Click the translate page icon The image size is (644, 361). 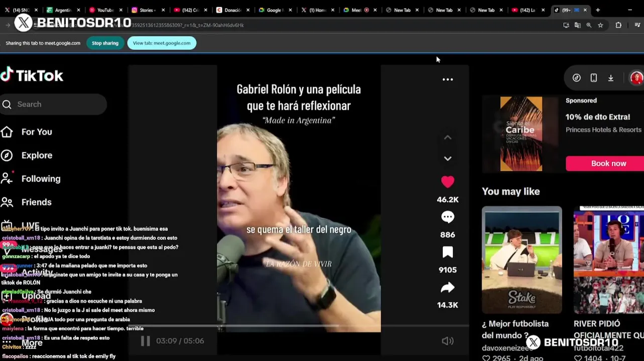pyautogui.click(x=578, y=25)
